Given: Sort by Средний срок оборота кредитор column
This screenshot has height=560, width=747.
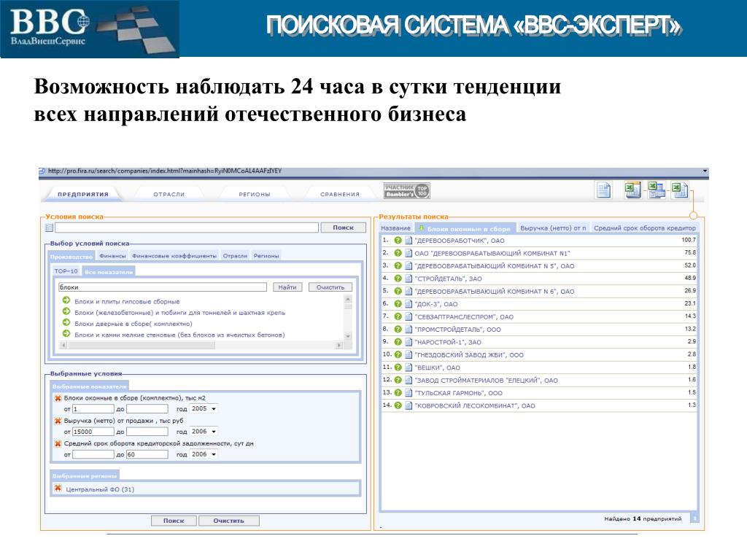Looking at the screenshot, I should [644, 228].
